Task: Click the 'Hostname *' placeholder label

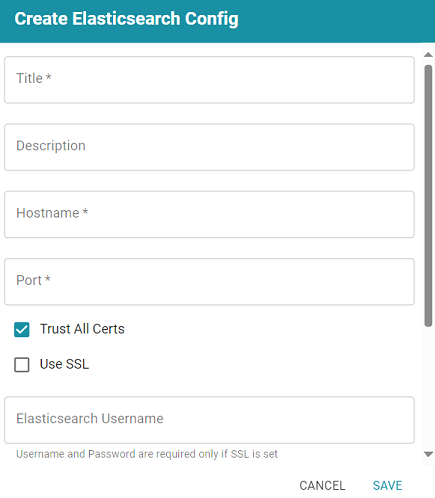Action: tap(52, 213)
